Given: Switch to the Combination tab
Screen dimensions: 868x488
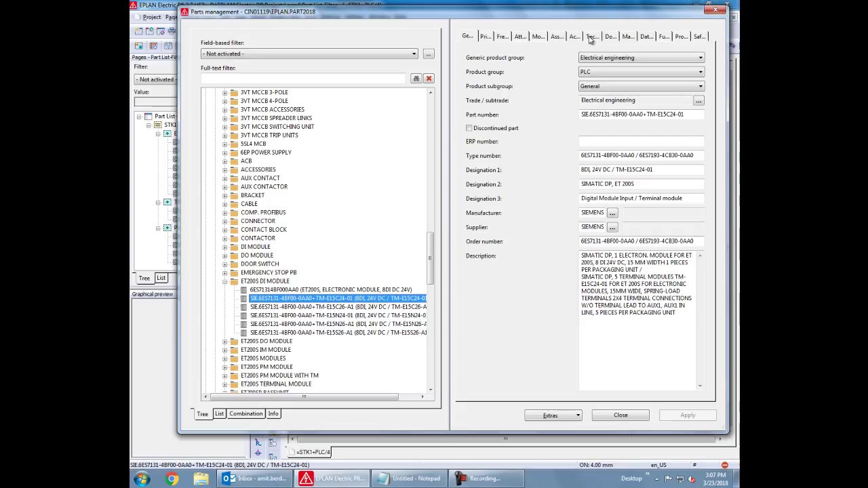Looking at the screenshot, I should coord(245,413).
